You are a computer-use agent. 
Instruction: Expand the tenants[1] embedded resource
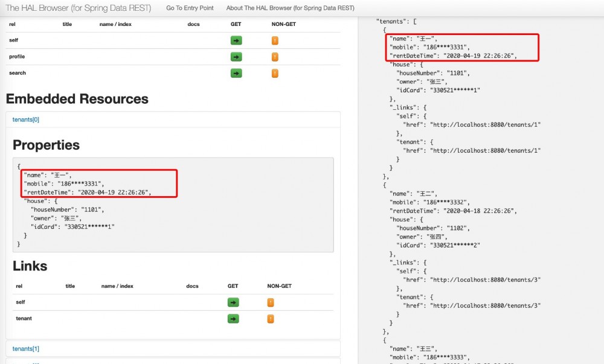pos(26,349)
